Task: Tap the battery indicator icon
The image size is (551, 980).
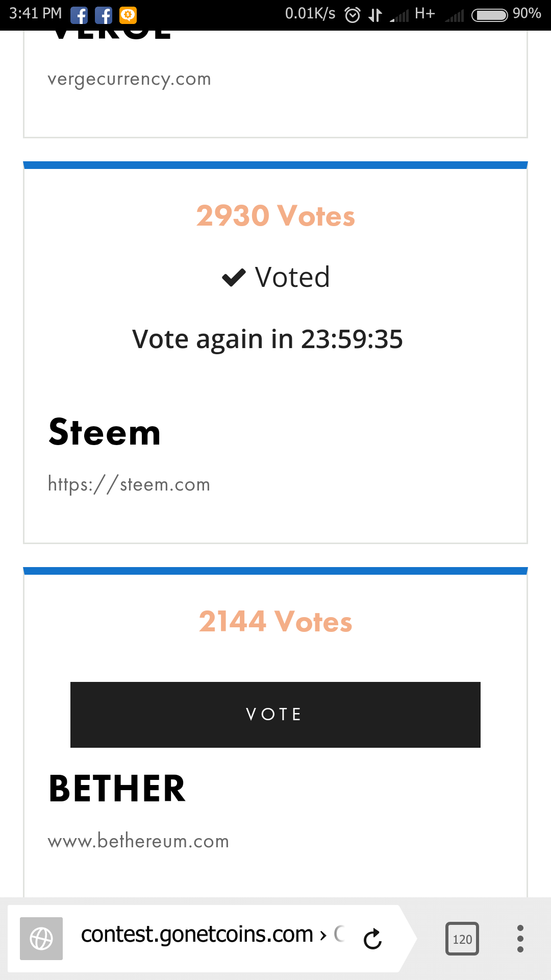Action: point(489,15)
